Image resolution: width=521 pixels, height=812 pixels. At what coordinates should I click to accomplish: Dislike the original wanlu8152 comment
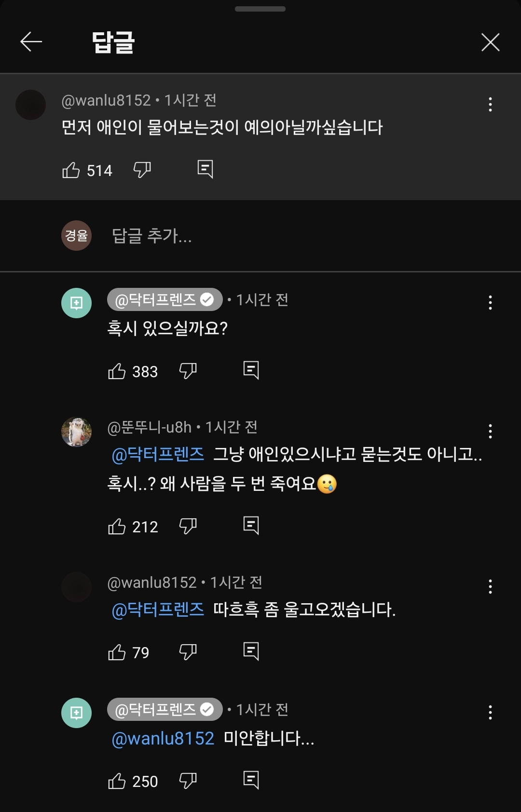(142, 170)
